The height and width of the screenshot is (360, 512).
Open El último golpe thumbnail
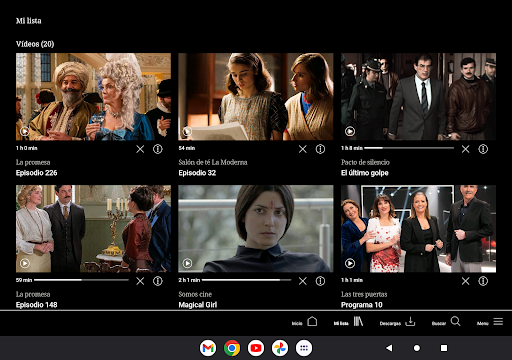pyautogui.click(x=418, y=97)
